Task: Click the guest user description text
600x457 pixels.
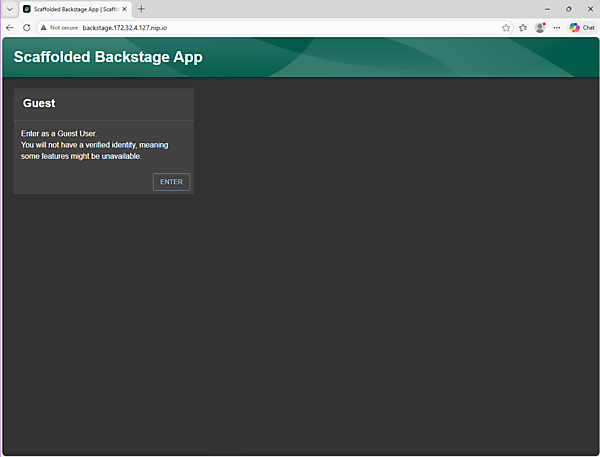Action: coord(94,144)
